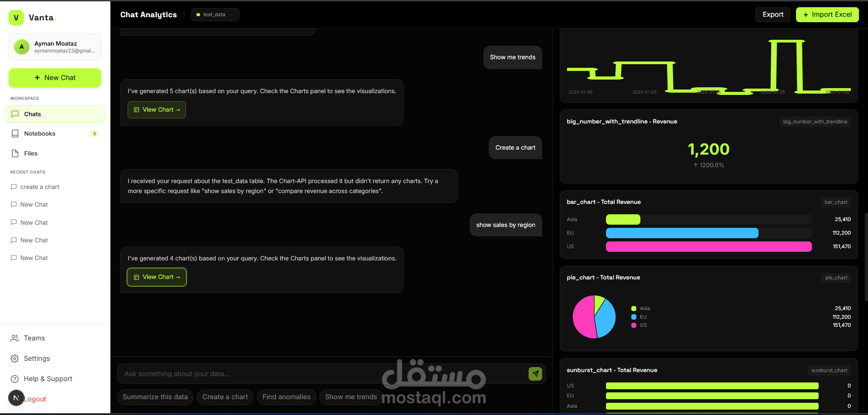Click the 'show sales by region' message bubble
Viewport: 868px width, 415px height.
506,225
